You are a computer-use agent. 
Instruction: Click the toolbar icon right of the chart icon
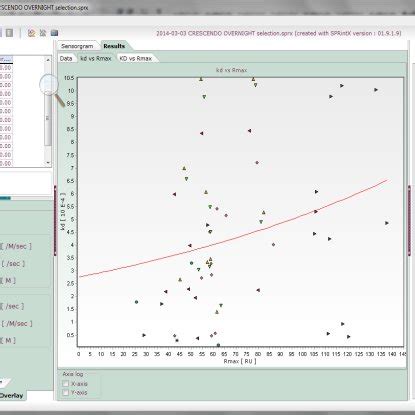43,33
